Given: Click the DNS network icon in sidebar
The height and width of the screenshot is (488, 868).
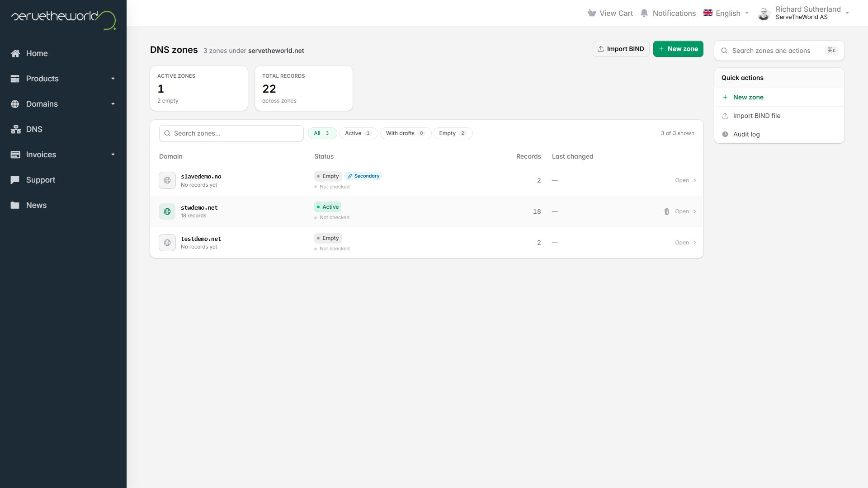Looking at the screenshot, I should coord(16,129).
